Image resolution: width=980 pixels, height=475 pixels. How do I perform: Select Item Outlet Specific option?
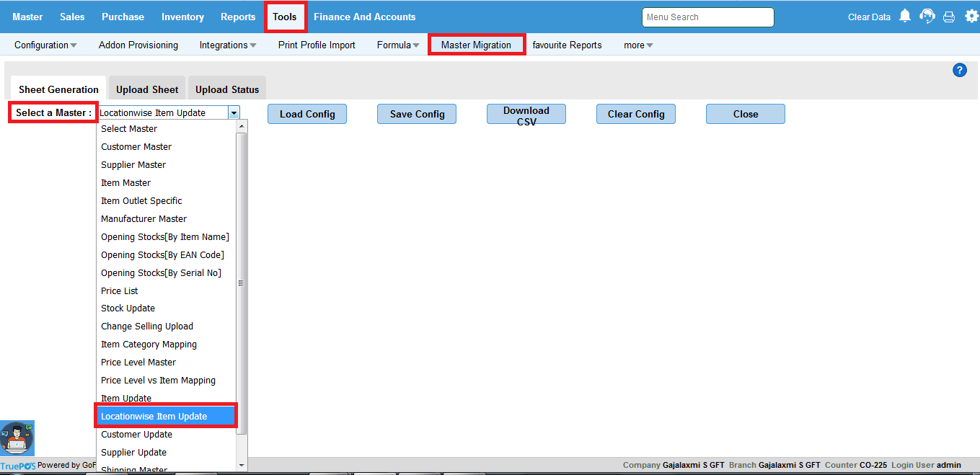[x=167, y=200]
